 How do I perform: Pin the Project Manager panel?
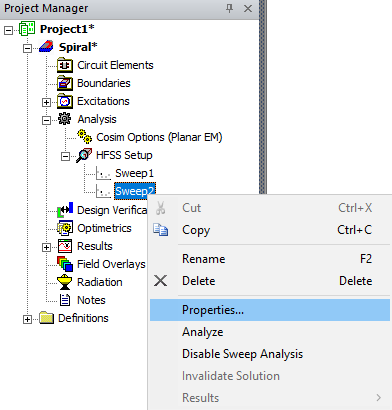tap(229, 8)
